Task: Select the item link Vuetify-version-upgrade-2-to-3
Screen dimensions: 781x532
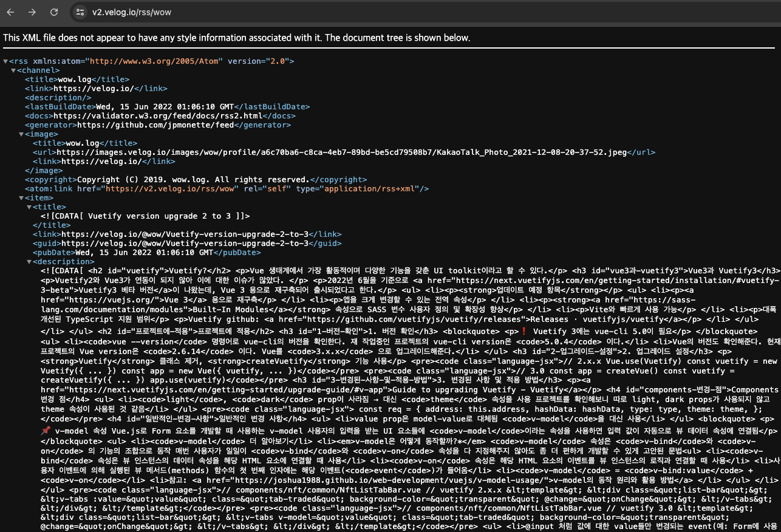Action: (187, 234)
